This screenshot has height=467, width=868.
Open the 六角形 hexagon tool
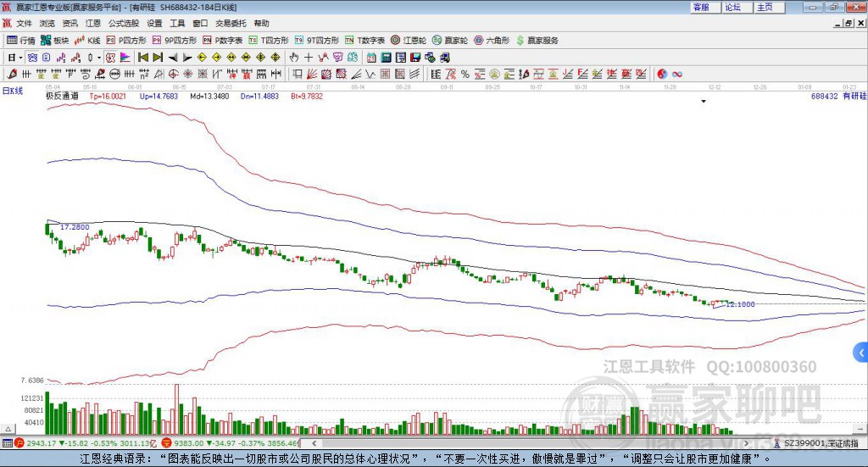click(x=492, y=41)
